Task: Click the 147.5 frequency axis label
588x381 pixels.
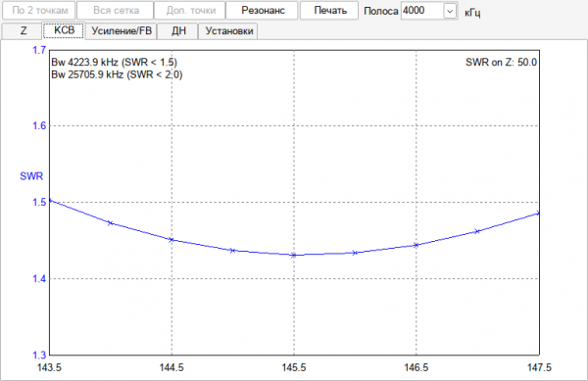Action: point(539,367)
